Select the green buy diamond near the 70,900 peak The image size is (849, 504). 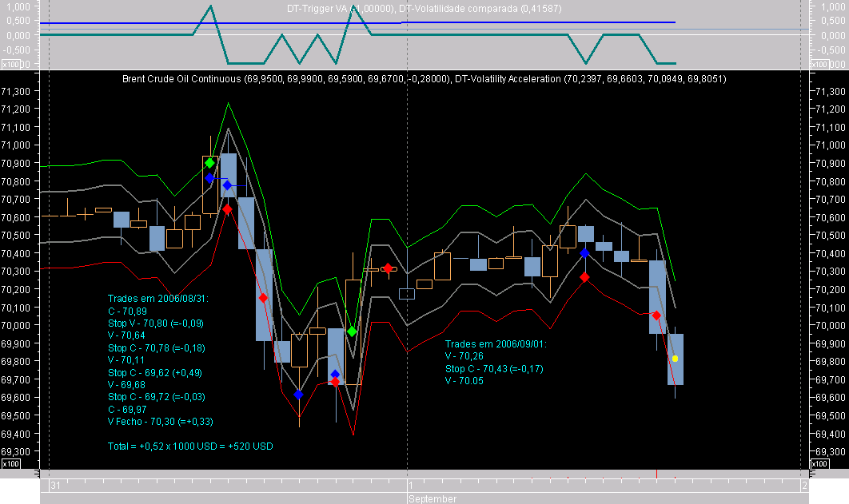coord(209,163)
